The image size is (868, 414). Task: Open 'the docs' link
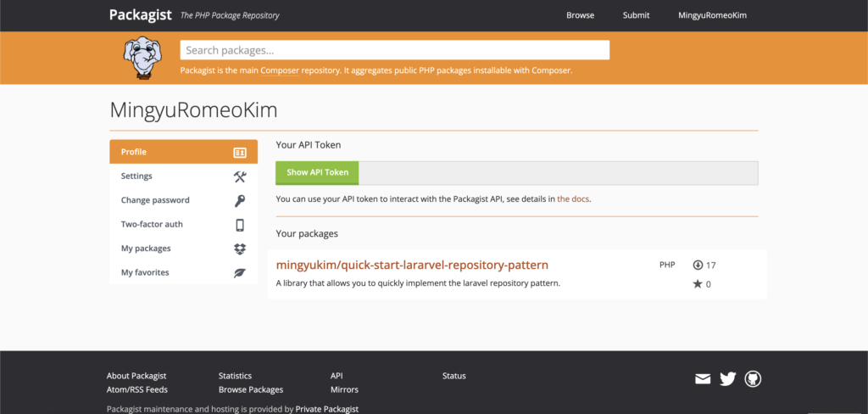[x=573, y=199]
